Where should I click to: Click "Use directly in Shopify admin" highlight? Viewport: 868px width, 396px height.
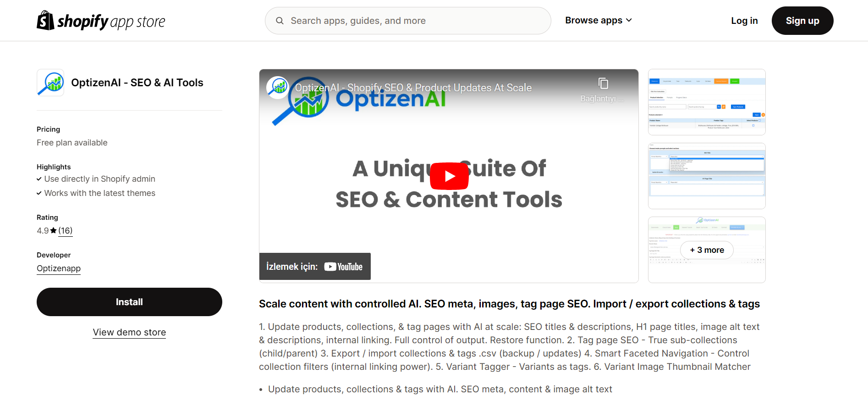(99, 179)
